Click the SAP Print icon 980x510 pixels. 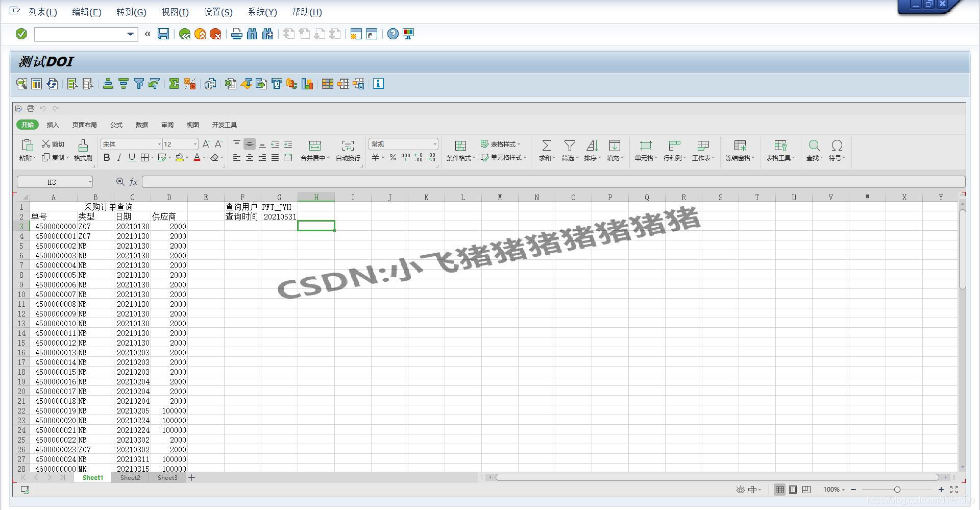pyautogui.click(x=236, y=34)
